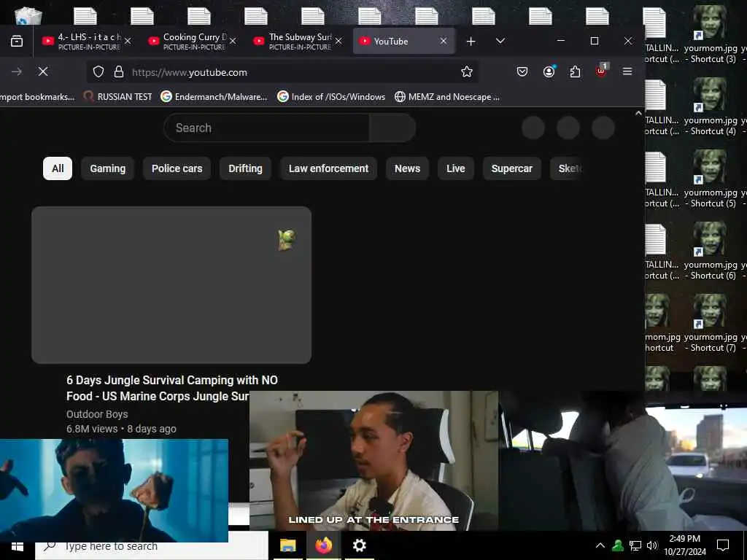Open File Explorer from the taskbar
The width and height of the screenshot is (747, 560).
tap(287, 545)
